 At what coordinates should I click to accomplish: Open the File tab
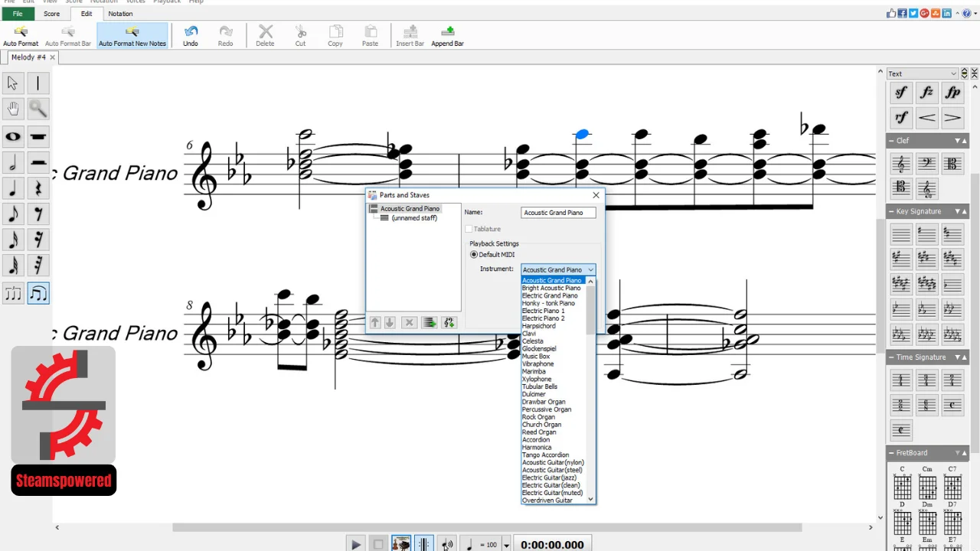pyautogui.click(x=18, y=14)
